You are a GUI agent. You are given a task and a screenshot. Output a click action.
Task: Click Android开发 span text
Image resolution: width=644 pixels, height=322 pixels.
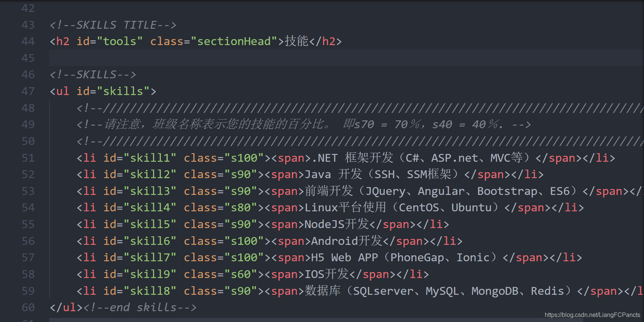pos(347,241)
